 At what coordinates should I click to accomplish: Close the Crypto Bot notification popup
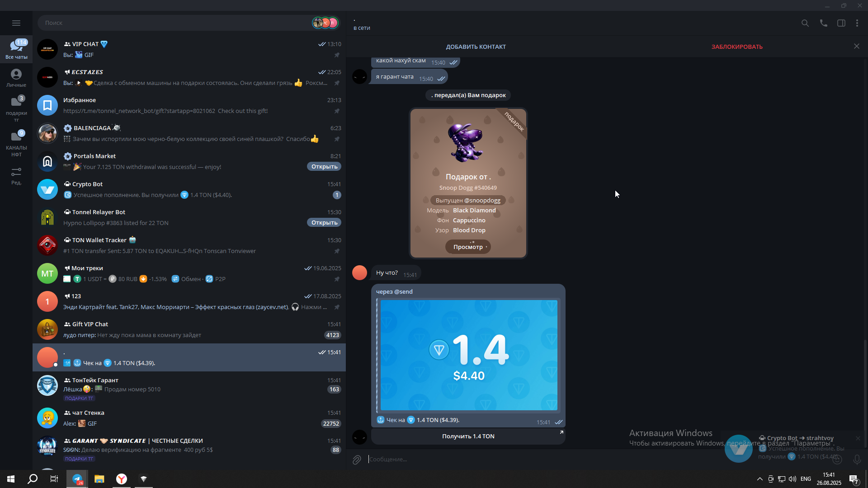point(858,438)
